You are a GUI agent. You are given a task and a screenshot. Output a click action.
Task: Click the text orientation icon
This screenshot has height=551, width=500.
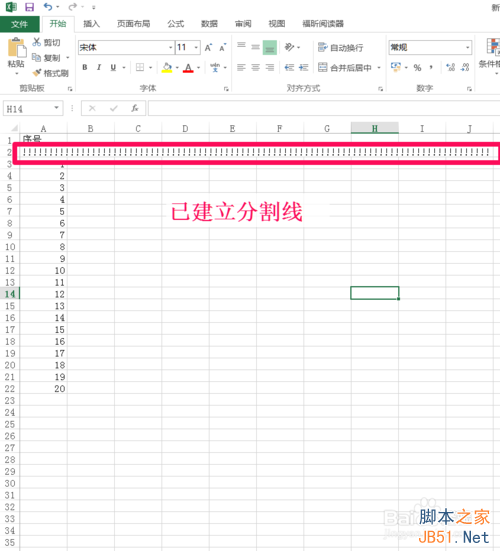pos(289,47)
